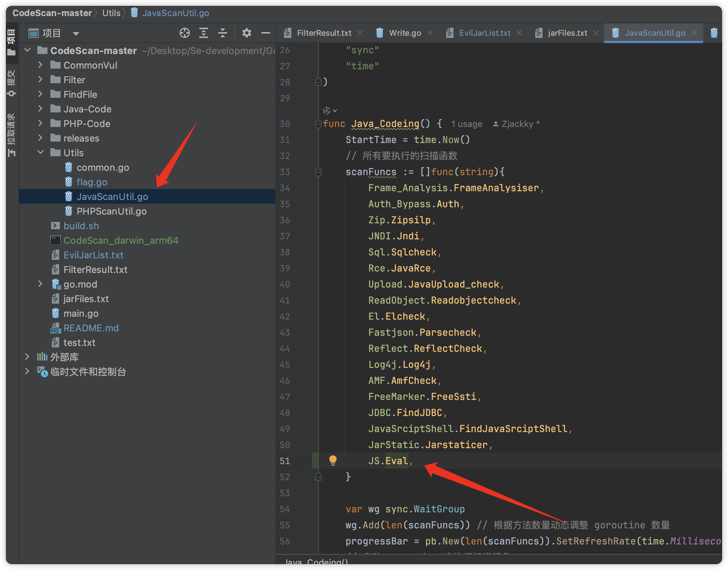Image resolution: width=728 pixels, height=570 pixels.
Task: Open the 项目 view dropdown arrow
Action: (x=76, y=34)
